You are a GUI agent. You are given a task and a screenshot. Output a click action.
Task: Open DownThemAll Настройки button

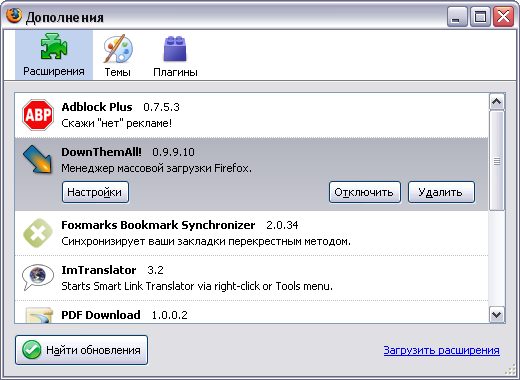click(x=95, y=192)
